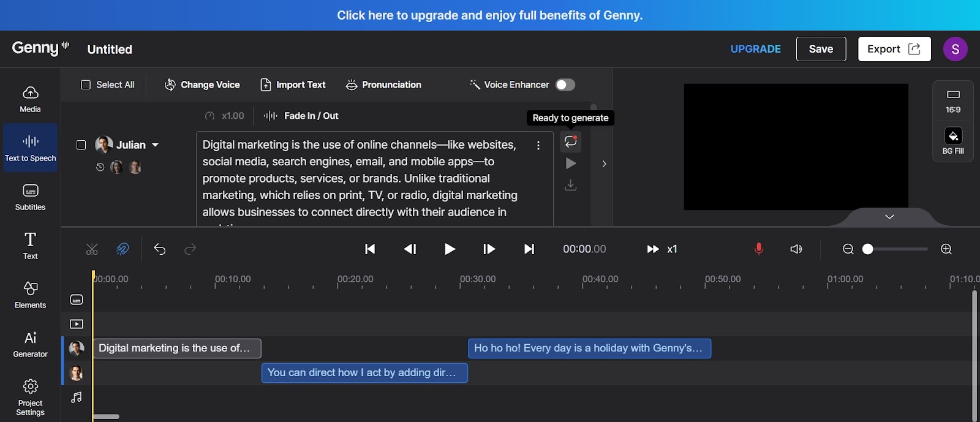Check the Select All checkbox
The image size is (980, 422).
click(x=86, y=85)
